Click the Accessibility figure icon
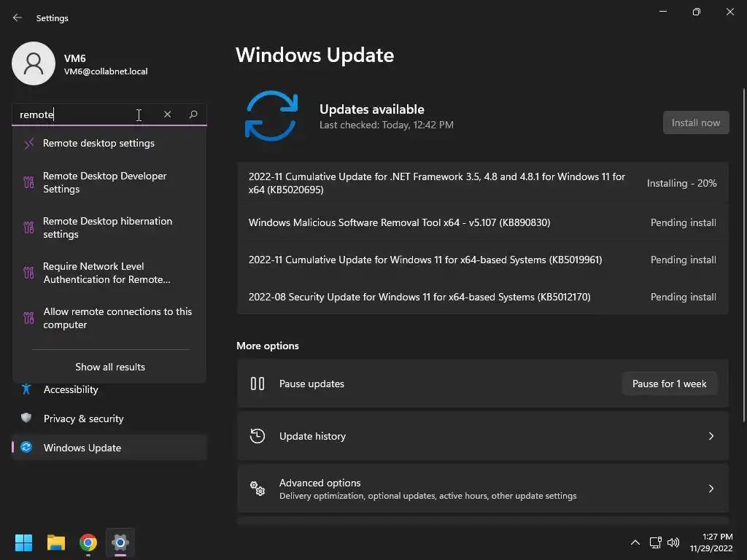Viewport: 747px width, 560px height. coord(26,389)
